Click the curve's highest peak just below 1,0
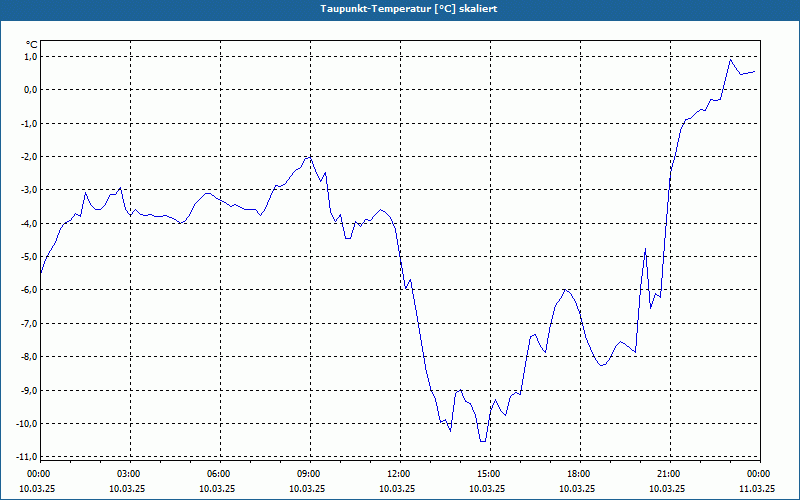The image size is (800, 500). (730, 60)
